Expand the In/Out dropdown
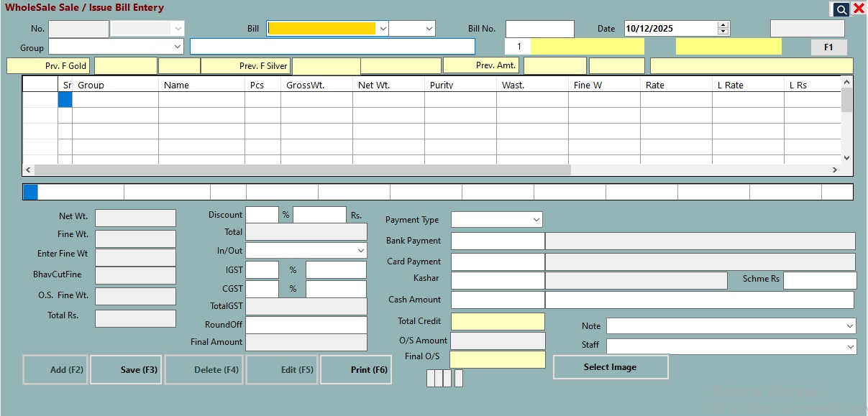 (x=360, y=251)
